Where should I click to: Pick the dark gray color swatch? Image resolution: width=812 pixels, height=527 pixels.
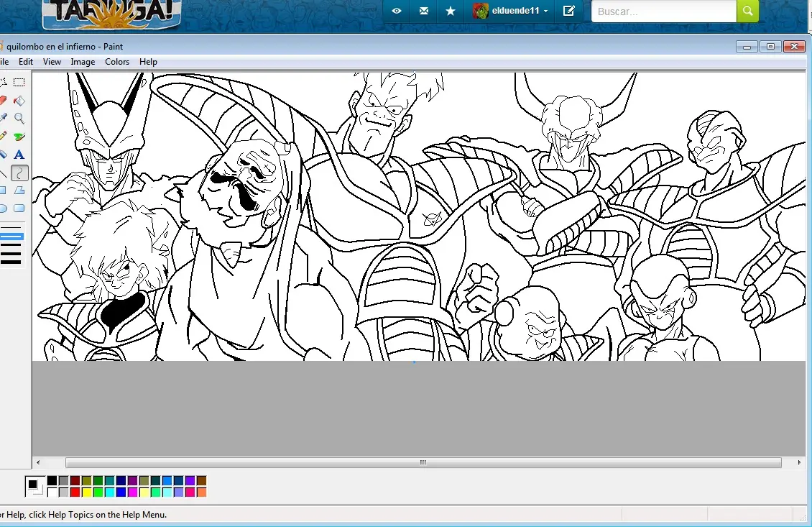[x=64, y=480]
